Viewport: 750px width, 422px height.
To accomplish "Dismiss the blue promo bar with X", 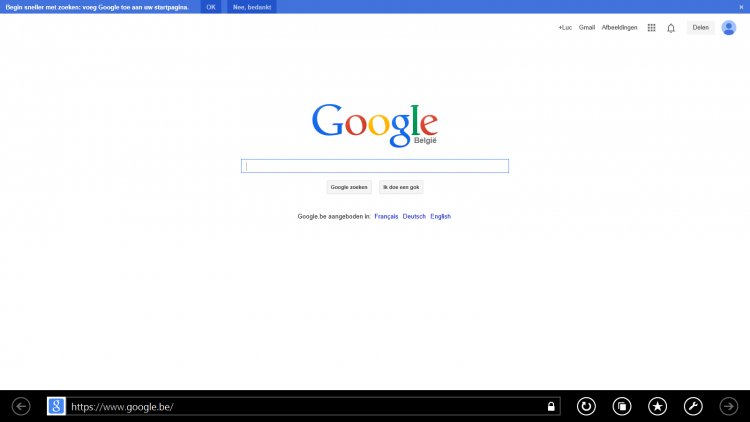I will click(x=741, y=7).
